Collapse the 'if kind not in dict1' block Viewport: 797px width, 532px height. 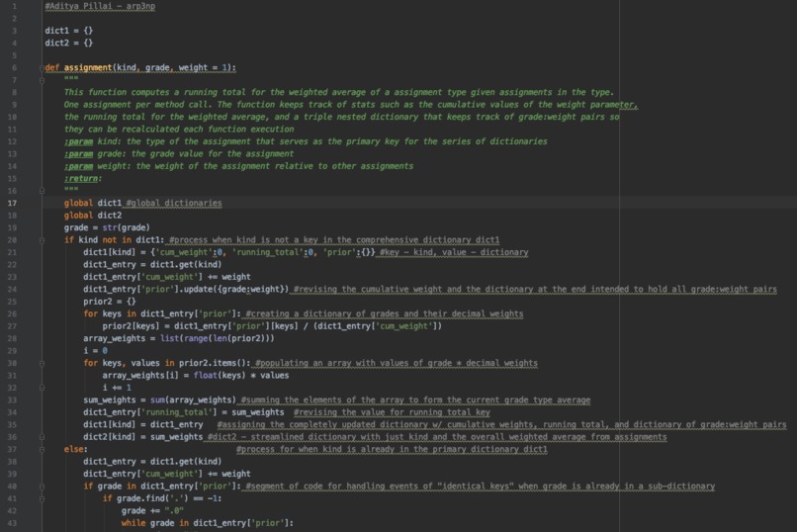[43, 240]
